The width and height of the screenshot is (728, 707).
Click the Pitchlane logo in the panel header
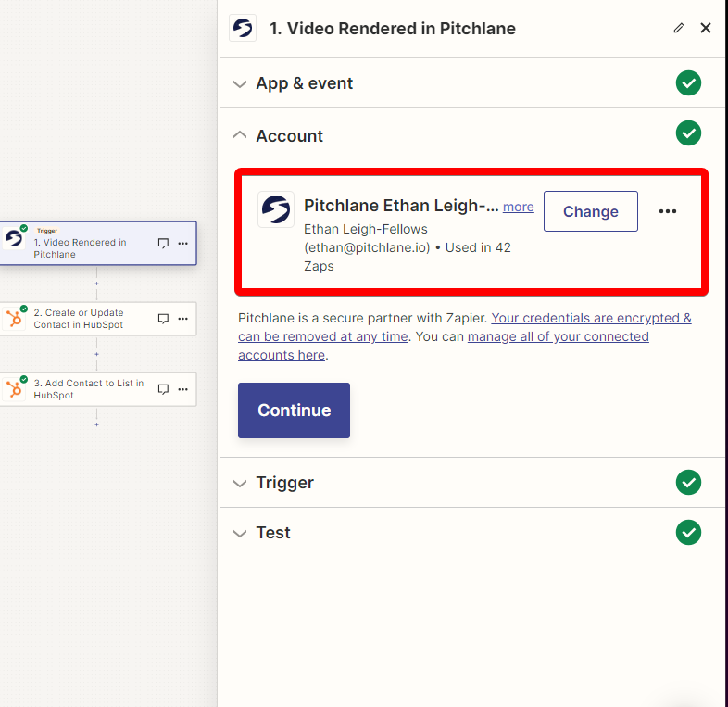(x=243, y=29)
